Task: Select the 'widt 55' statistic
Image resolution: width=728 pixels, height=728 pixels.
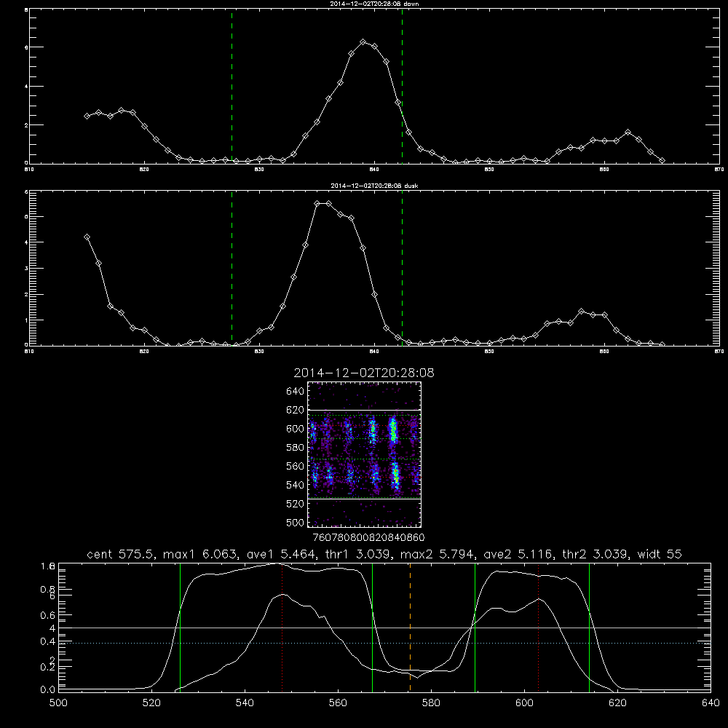Action: 660,554
